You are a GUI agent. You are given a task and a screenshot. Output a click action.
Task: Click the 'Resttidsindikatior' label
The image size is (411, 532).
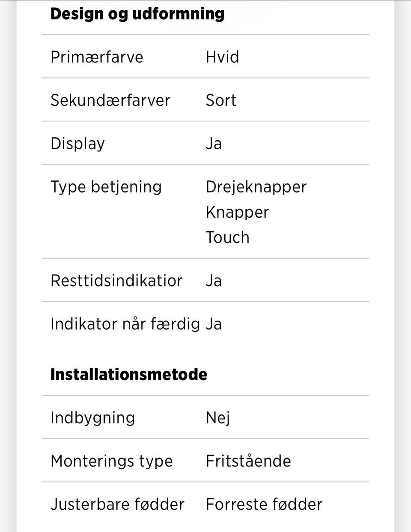116,281
